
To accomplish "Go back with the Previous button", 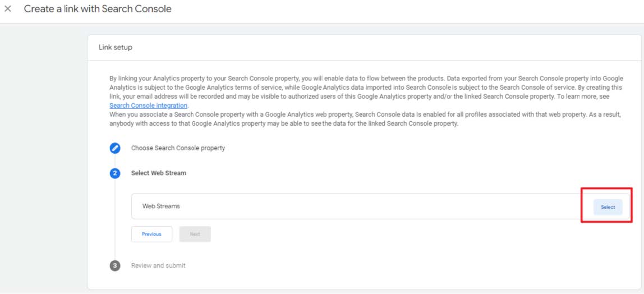I will (151, 234).
